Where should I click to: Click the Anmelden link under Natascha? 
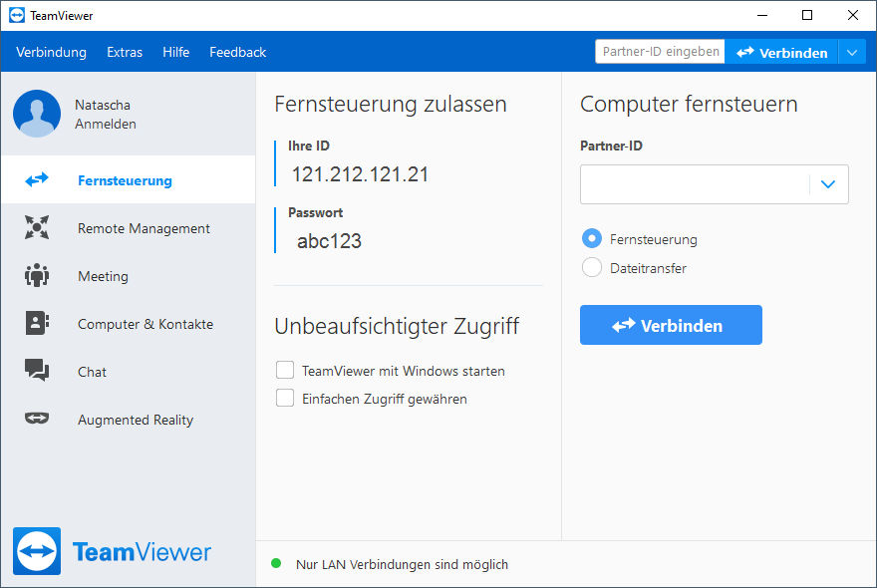106,124
